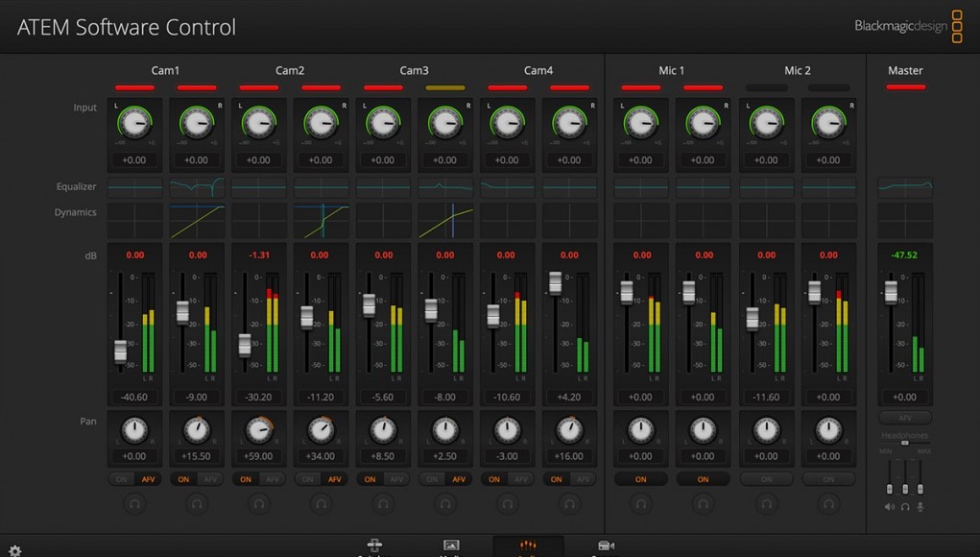Switch off the Mic 1 left ON button
This screenshot has width=980, height=557.
point(640,479)
